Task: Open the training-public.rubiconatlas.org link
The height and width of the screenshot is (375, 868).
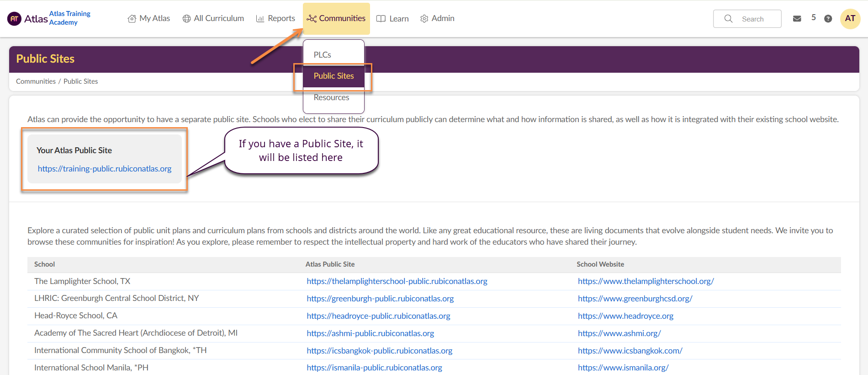Action: point(105,169)
